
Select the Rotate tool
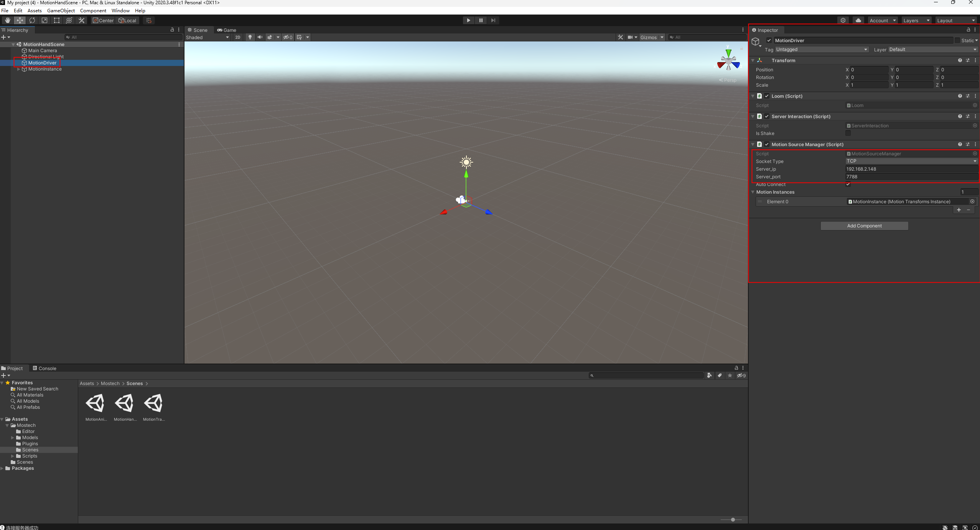[x=32, y=20]
